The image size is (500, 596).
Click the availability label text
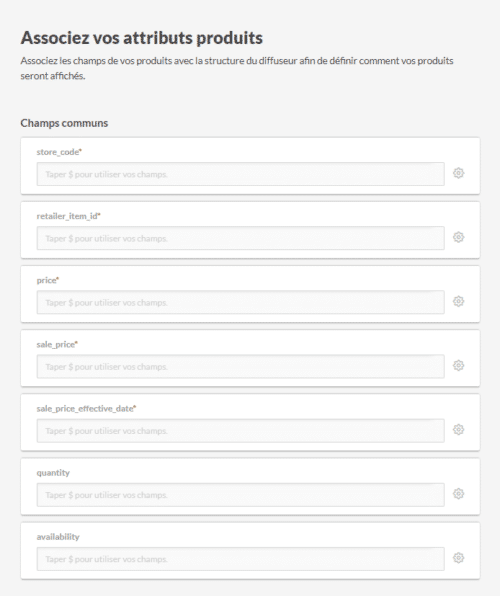[x=58, y=537]
